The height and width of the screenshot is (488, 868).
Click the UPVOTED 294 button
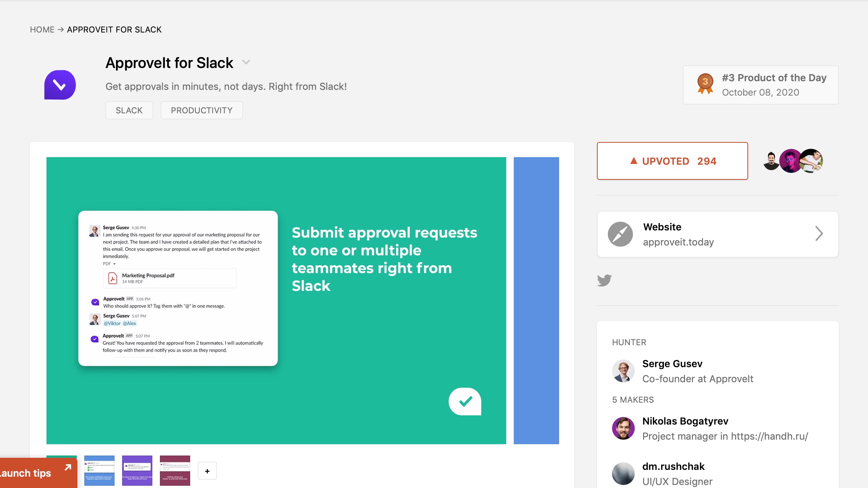click(673, 161)
